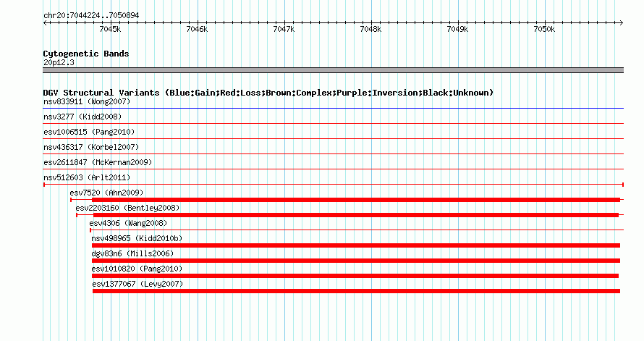Open the esv4306 (Wang2008) variant

(128, 223)
